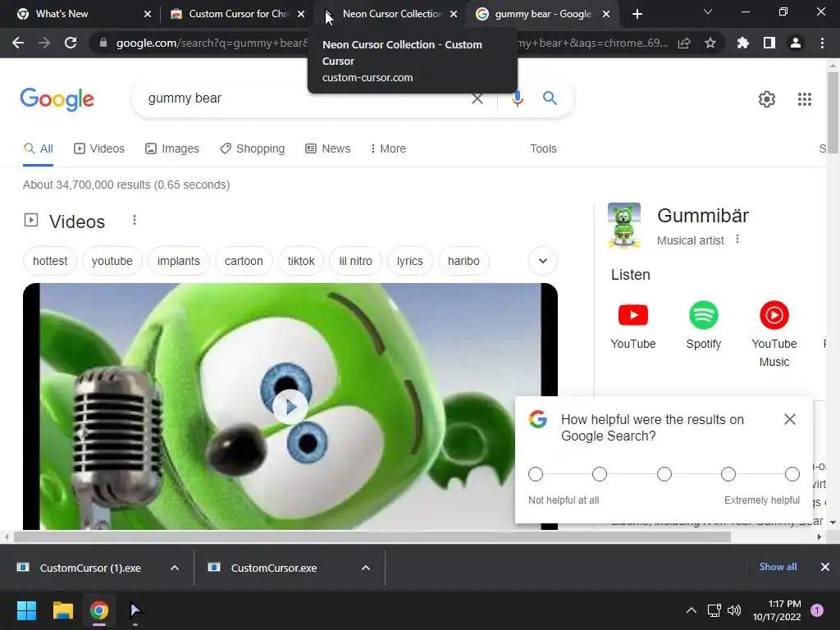Click the Custom Cursor taskbar icon

pyautogui.click(x=135, y=610)
